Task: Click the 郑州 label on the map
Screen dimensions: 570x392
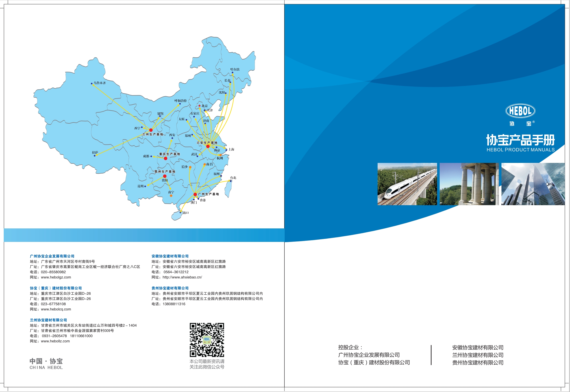Action: click(188, 136)
